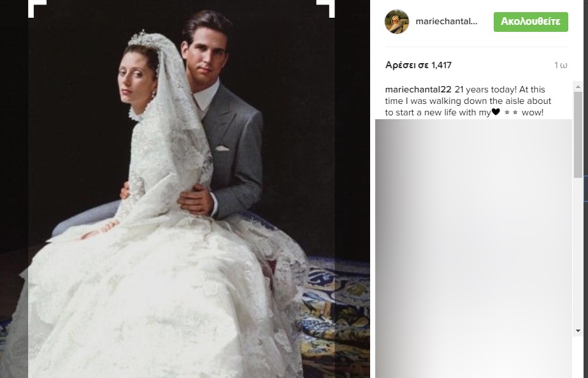
Task: Click the blurred comments area below the caption
Action: [x=473, y=249]
